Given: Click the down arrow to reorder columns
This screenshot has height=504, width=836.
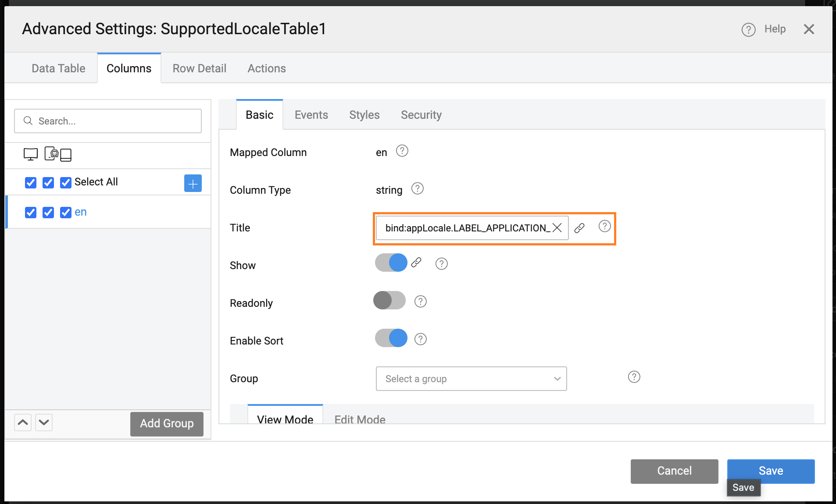Looking at the screenshot, I should (x=43, y=422).
